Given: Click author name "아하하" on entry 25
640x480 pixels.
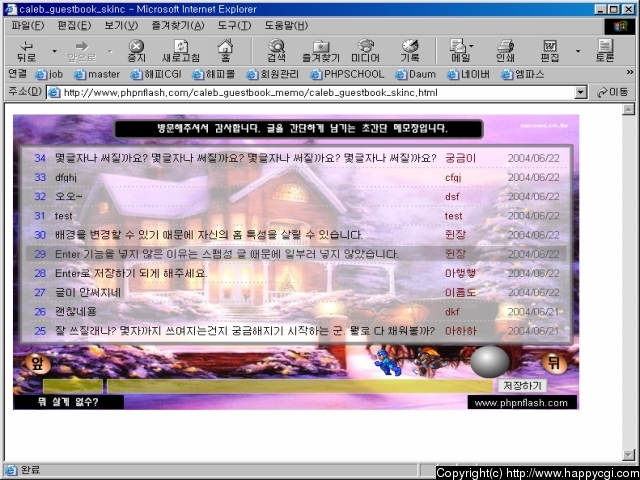Looking at the screenshot, I should (x=460, y=331).
